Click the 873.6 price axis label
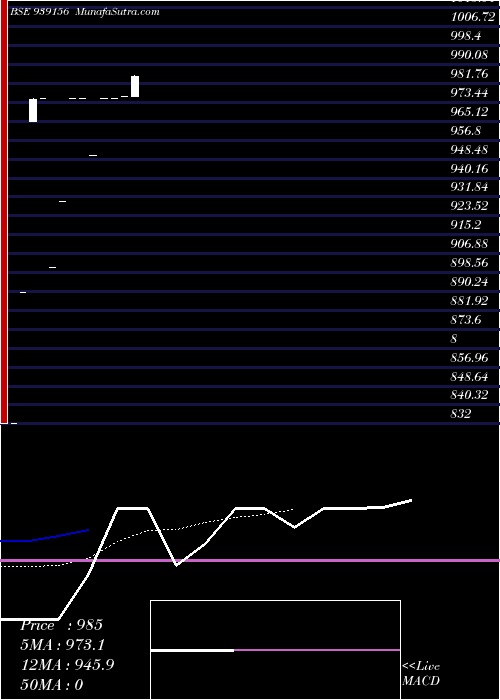Viewport: 500px width, 700px height. coord(466,320)
